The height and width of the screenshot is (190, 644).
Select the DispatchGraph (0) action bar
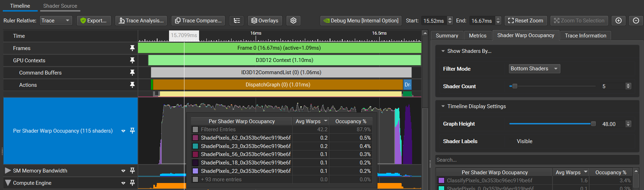pos(278,85)
